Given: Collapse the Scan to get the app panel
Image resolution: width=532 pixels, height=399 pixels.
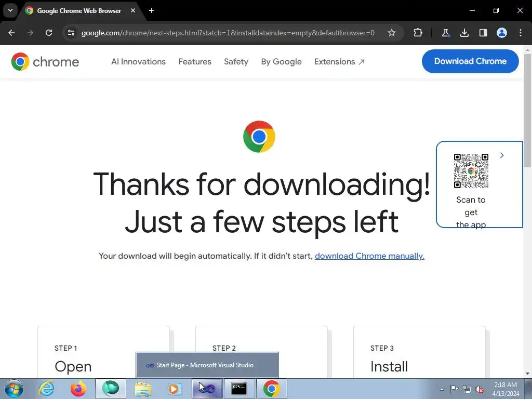Looking at the screenshot, I should (x=502, y=155).
